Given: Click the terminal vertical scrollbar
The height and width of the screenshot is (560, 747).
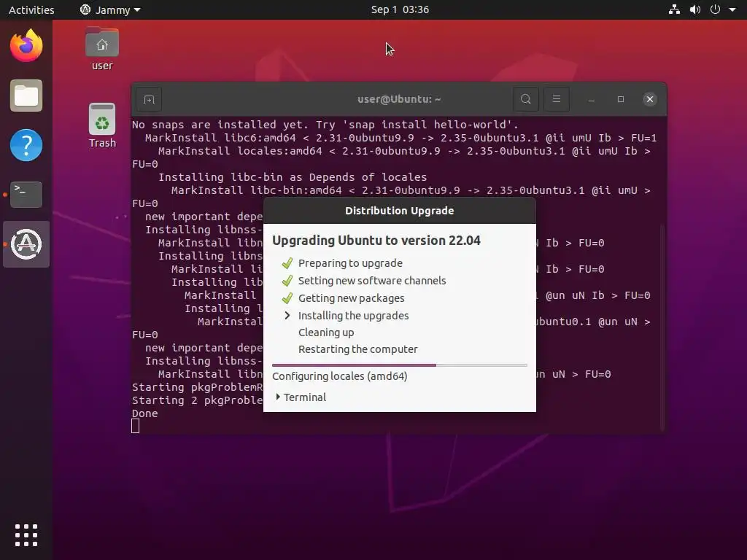Looking at the screenshot, I should click(x=662, y=329).
